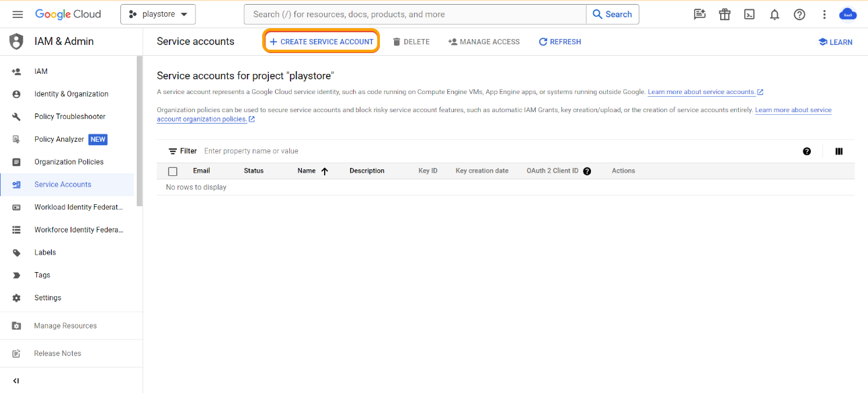Click Create Service Account button

pyautogui.click(x=321, y=42)
